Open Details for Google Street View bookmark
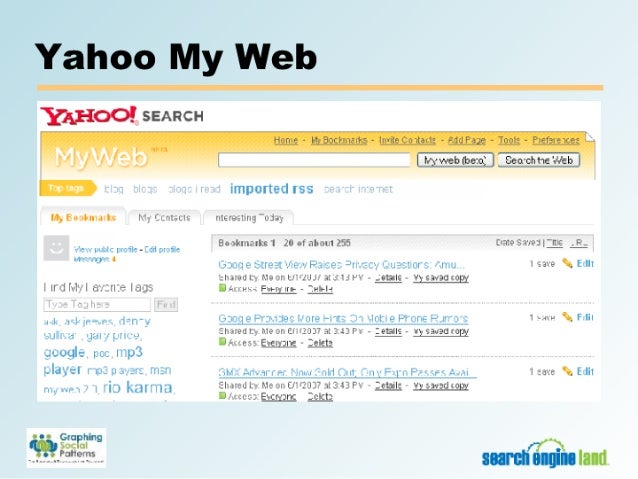 (x=388, y=278)
